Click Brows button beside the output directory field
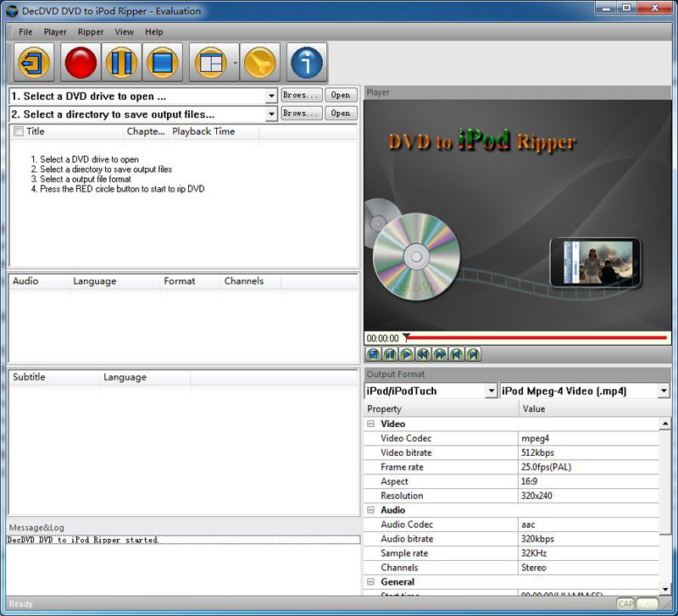The height and width of the screenshot is (616, 678). tap(302, 114)
